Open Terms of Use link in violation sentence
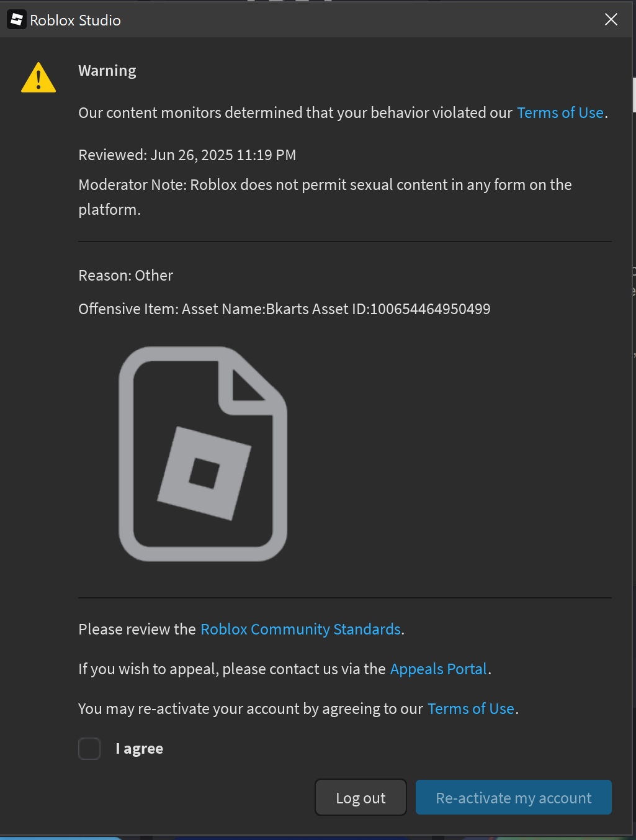 [x=560, y=113]
